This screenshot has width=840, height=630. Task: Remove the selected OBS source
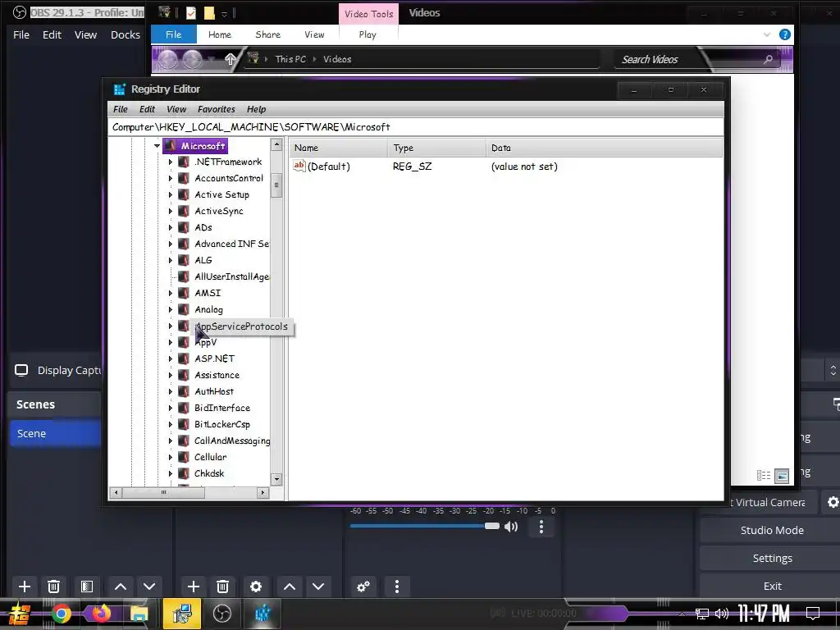coord(223,587)
